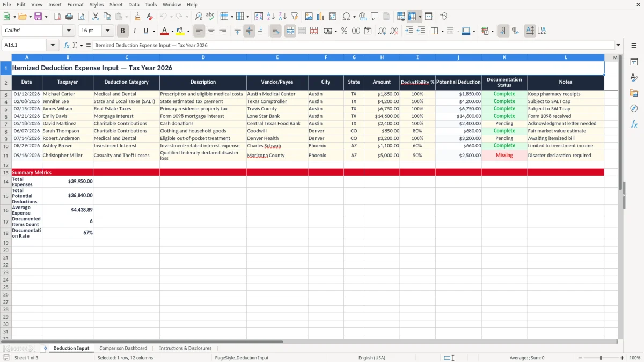Image resolution: width=644 pixels, height=362 pixels.
Task: Insert a special character (Omega)
Action: (347, 17)
